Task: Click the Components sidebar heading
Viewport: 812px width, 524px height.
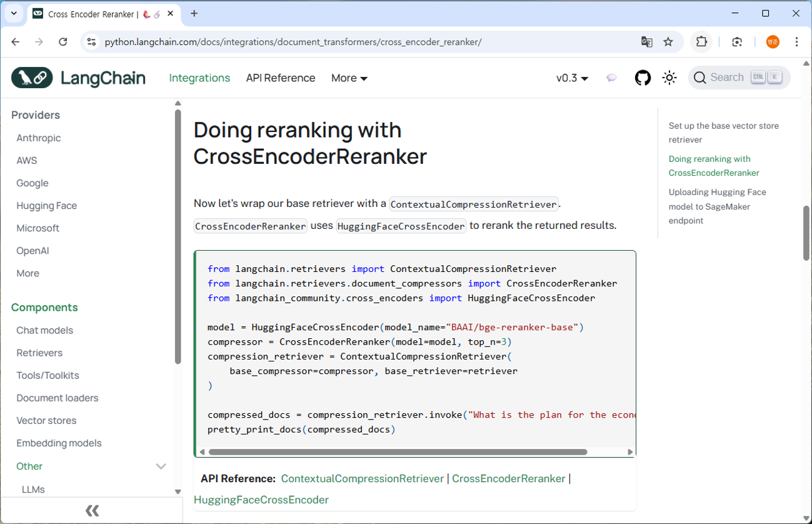Action: tap(44, 307)
